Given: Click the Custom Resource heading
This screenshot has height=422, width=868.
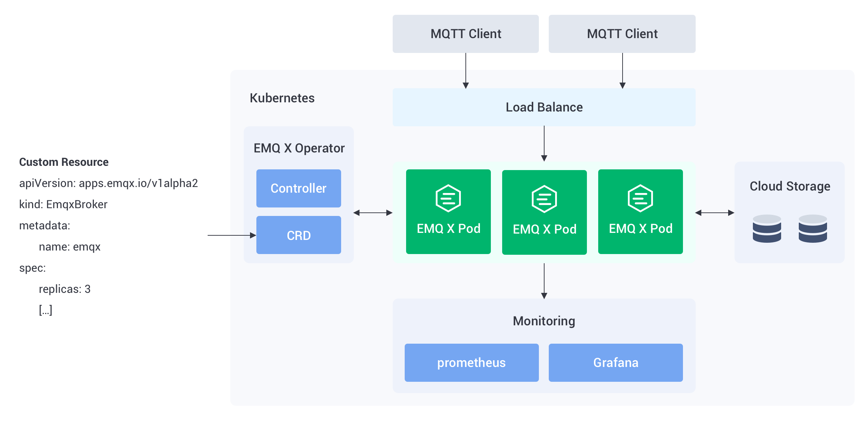Looking at the screenshot, I should [x=64, y=162].
